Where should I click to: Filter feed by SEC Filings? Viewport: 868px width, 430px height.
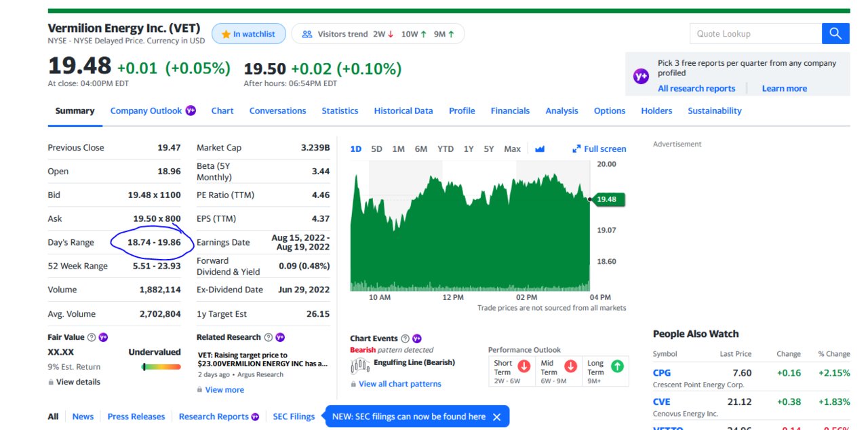(294, 416)
